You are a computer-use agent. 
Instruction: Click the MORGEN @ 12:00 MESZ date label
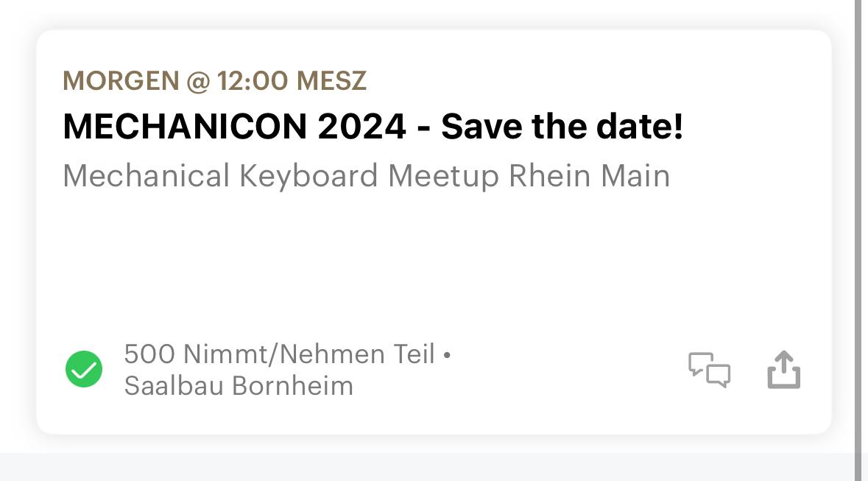coord(215,81)
